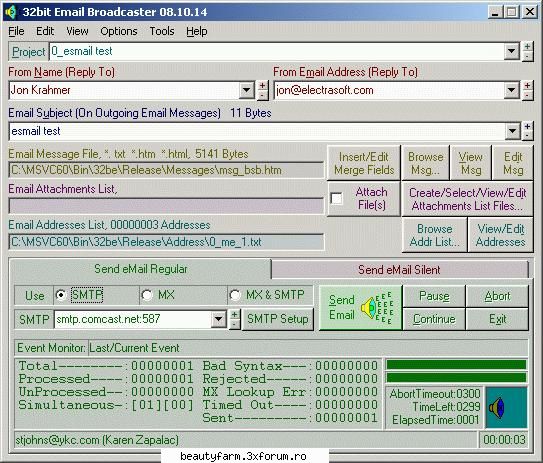Click the Email Attachments List field
Image resolution: width=543 pixels, height=463 pixels.
(166, 206)
